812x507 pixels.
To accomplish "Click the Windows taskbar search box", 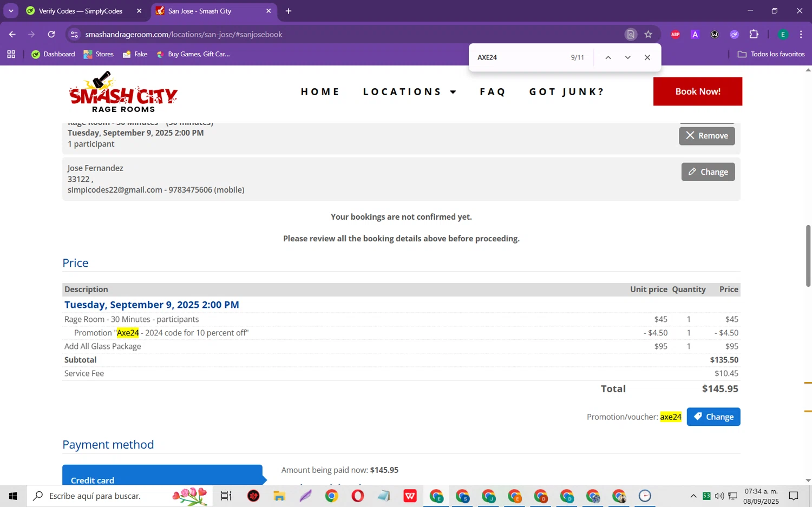I will [x=119, y=496].
